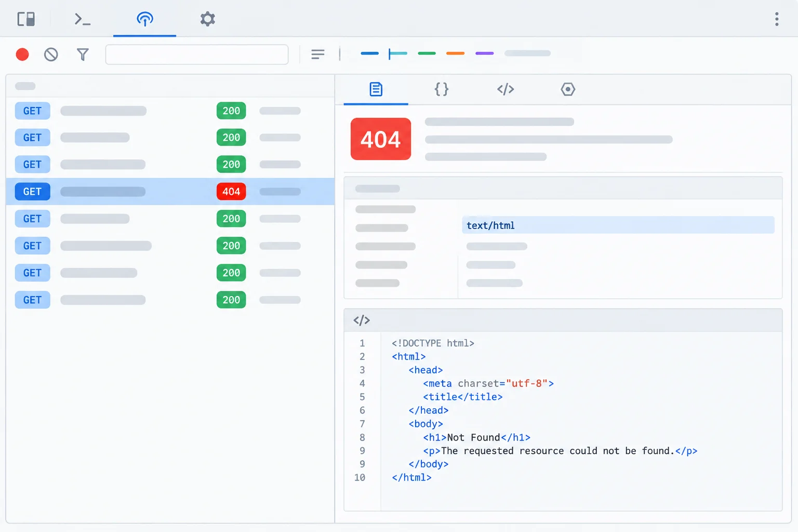Click the closing </html> tag line

pos(411,477)
